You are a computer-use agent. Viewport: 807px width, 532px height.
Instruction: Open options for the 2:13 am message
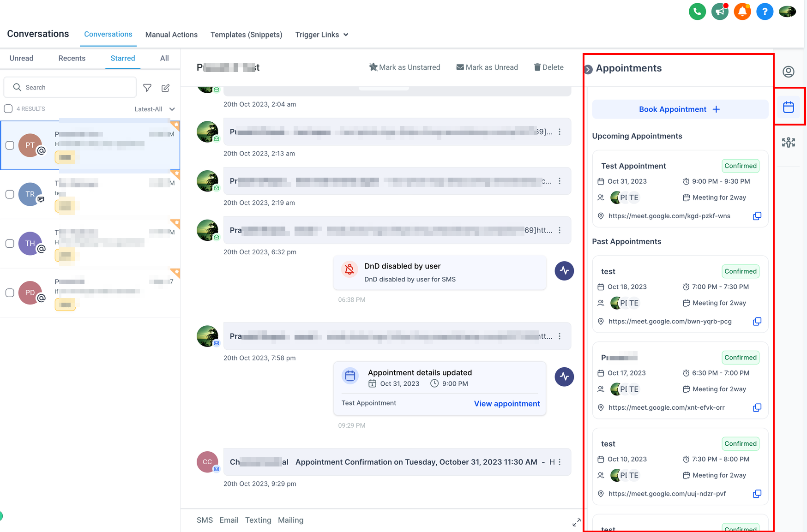[x=560, y=132]
